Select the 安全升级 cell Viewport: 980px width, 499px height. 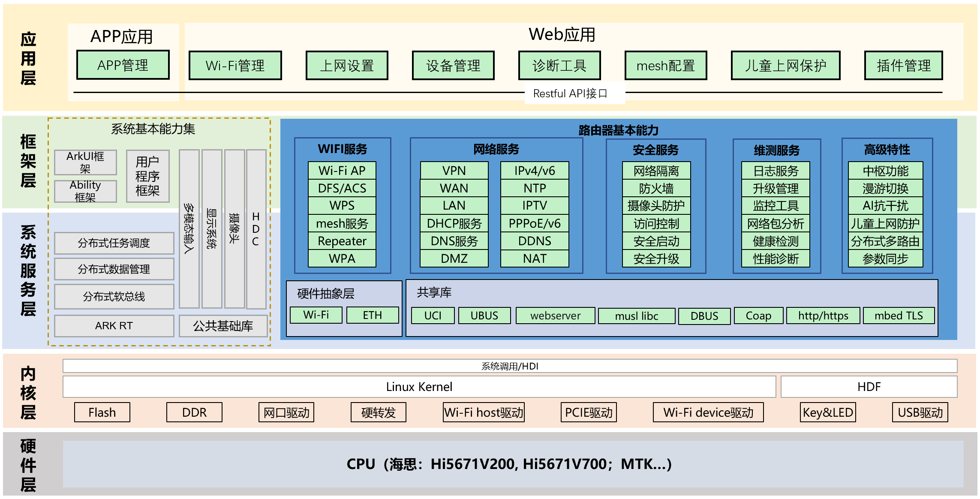[x=656, y=259]
